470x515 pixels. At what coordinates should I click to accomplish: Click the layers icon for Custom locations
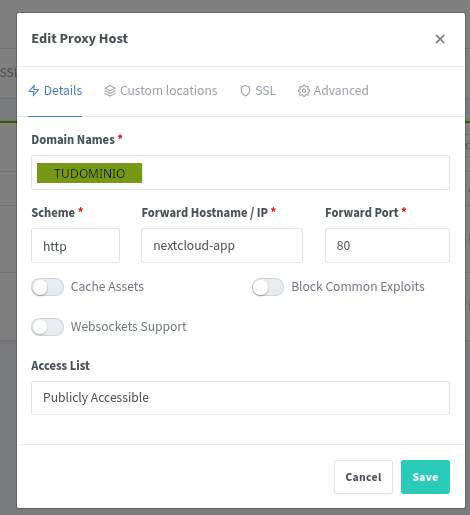pyautogui.click(x=110, y=91)
